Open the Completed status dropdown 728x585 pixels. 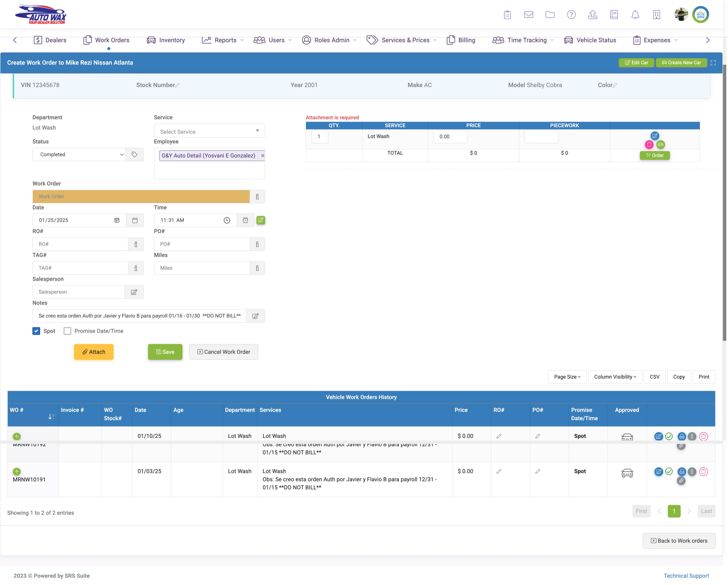(x=79, y=155)
